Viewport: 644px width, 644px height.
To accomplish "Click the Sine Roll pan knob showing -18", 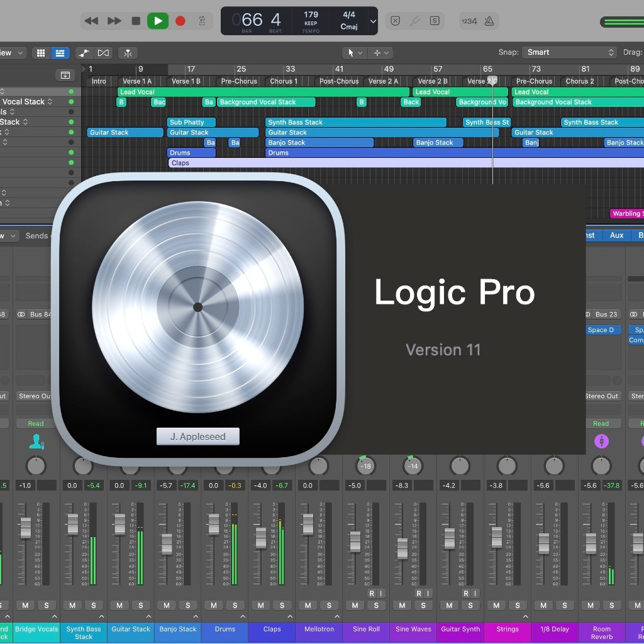I will 365,466.
